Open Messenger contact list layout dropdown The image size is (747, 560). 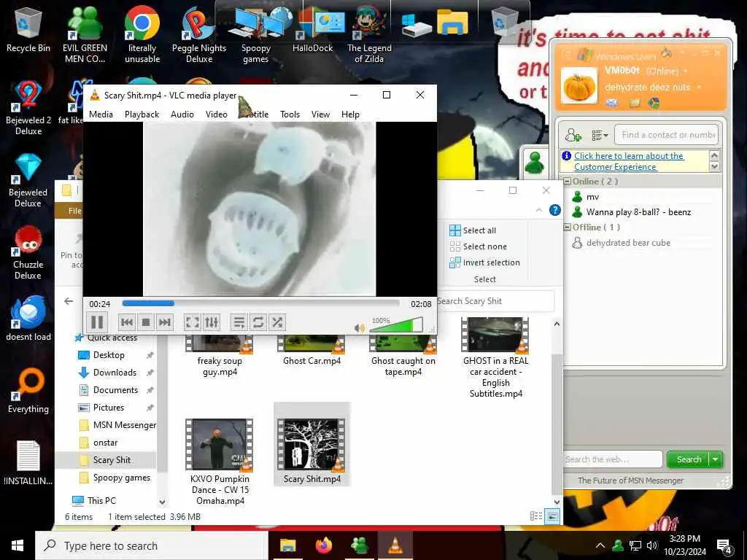[x=600, y=135]
